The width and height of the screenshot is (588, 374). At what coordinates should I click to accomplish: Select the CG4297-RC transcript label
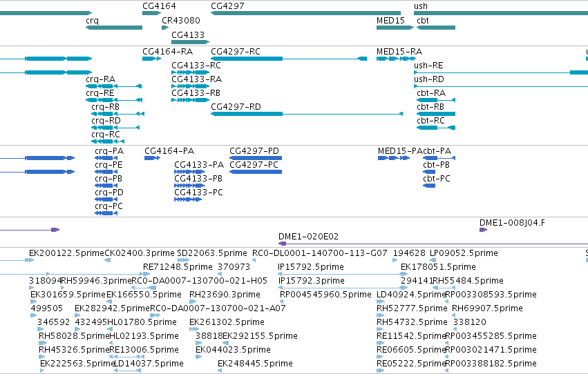(x=236, y=51)
